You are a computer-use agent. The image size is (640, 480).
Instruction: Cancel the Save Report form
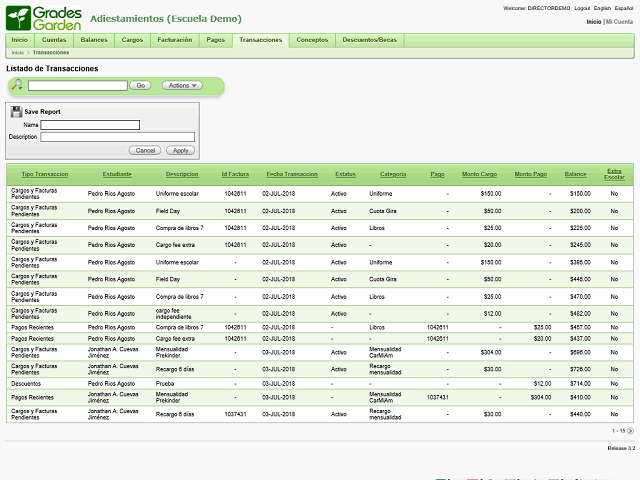click(145, 150)
